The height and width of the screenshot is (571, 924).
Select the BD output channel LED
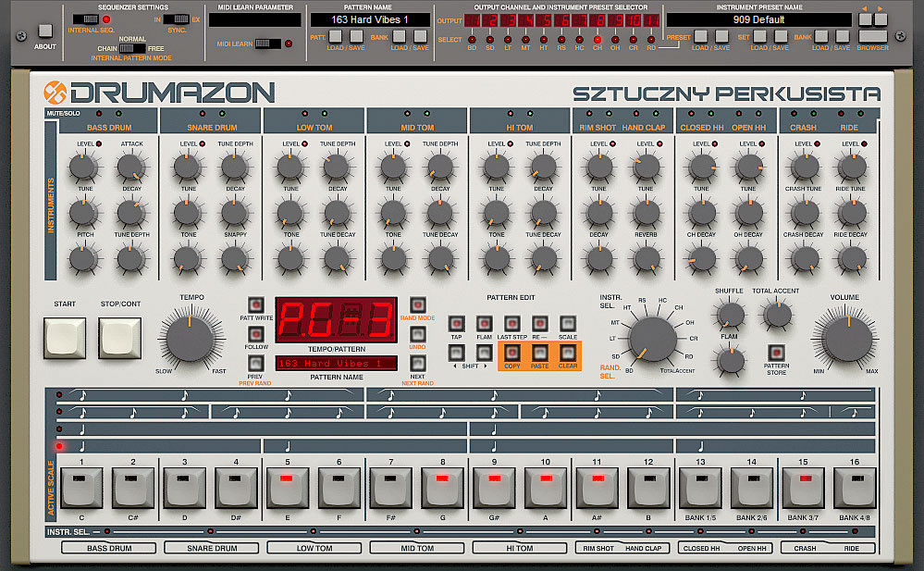(x=472, y=40)
